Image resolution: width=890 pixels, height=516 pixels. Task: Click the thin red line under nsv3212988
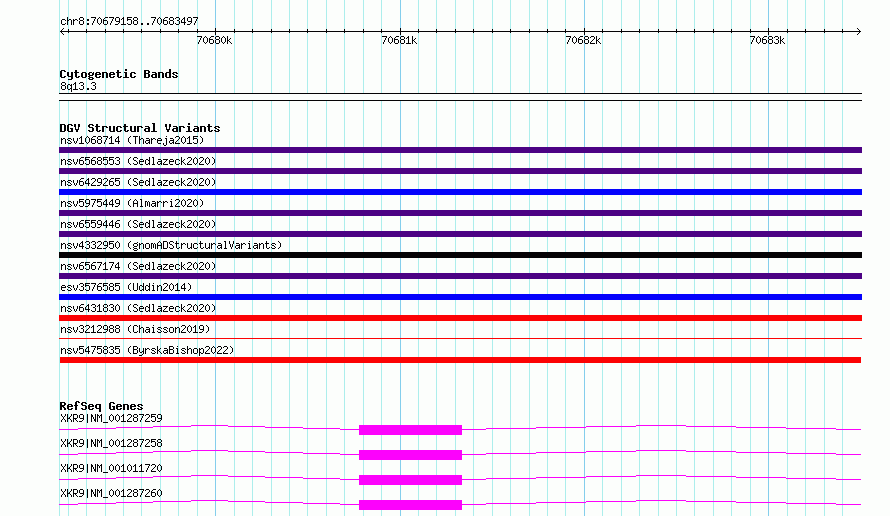click(460, 338)
